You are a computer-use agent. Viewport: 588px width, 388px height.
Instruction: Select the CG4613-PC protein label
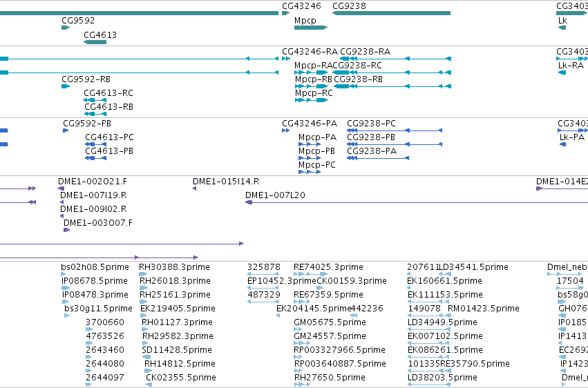109,137
